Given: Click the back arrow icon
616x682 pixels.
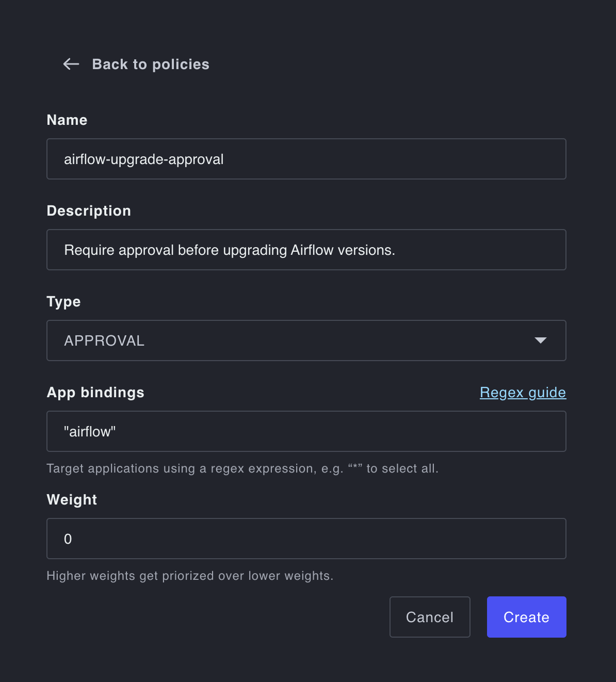Looking at the screenshot, I should coord(71,64).
